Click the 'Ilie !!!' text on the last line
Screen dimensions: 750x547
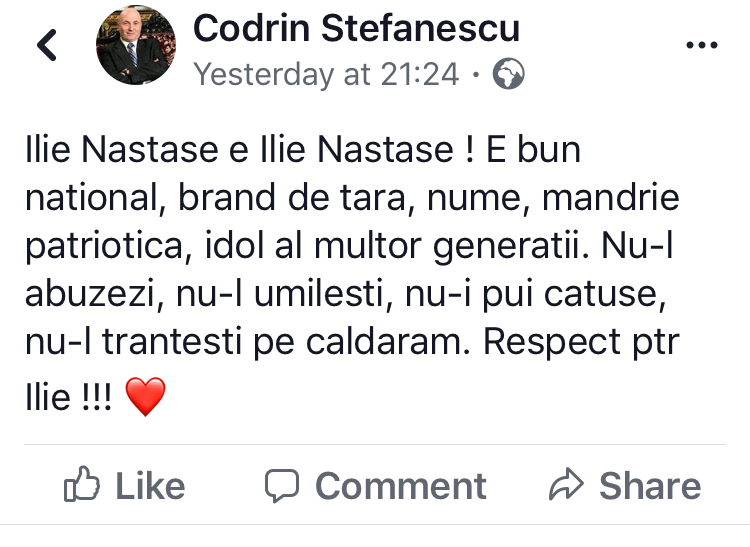click(x=68, y=396)
